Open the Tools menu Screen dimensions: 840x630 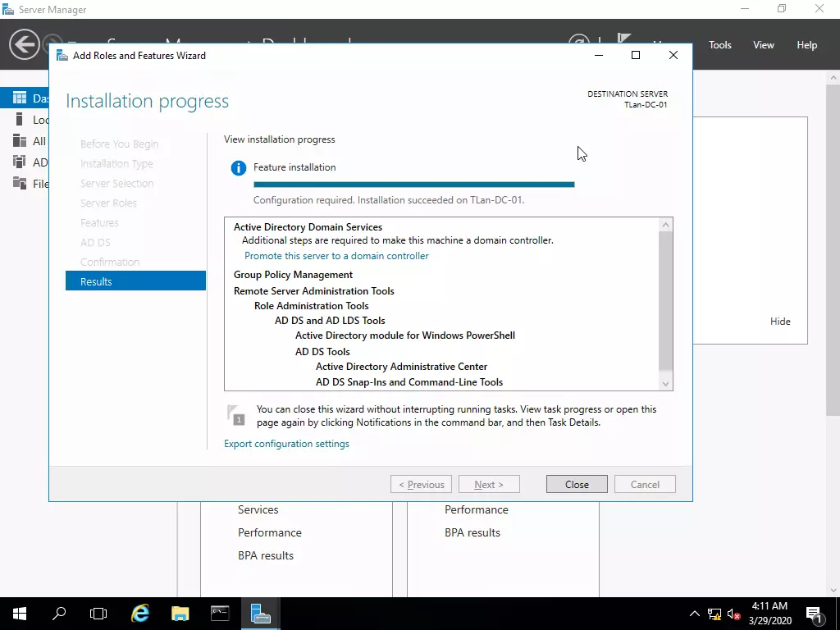719,45
